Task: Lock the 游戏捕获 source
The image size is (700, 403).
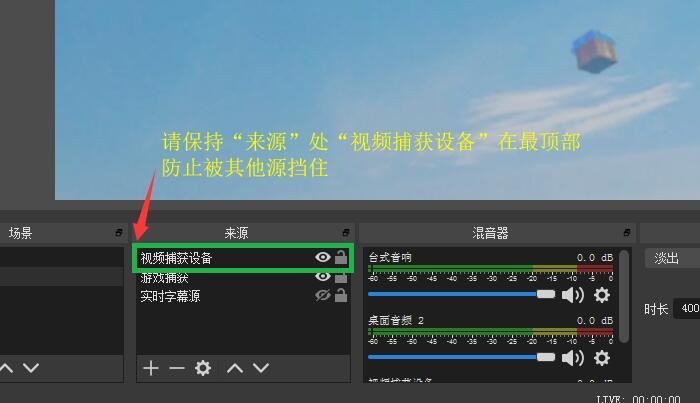Action: point(341,277)
